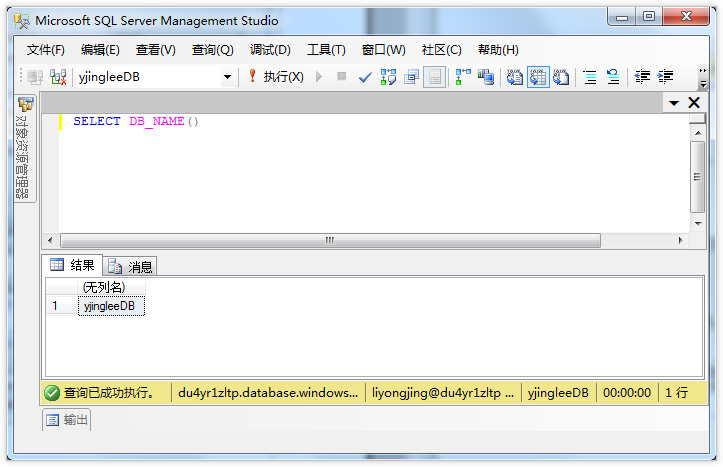The image size is (723, 467).
Task: Click the Connect toolbar icon
Action: click(35, 77)
